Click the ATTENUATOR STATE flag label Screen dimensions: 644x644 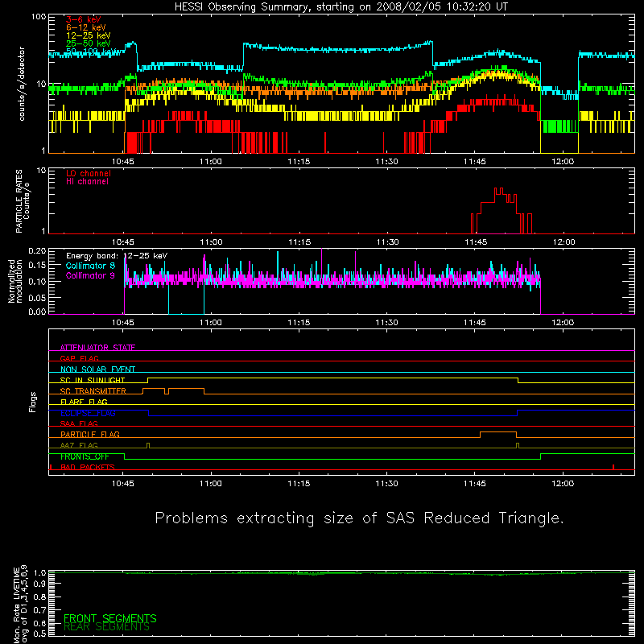[x=97, y=348]
